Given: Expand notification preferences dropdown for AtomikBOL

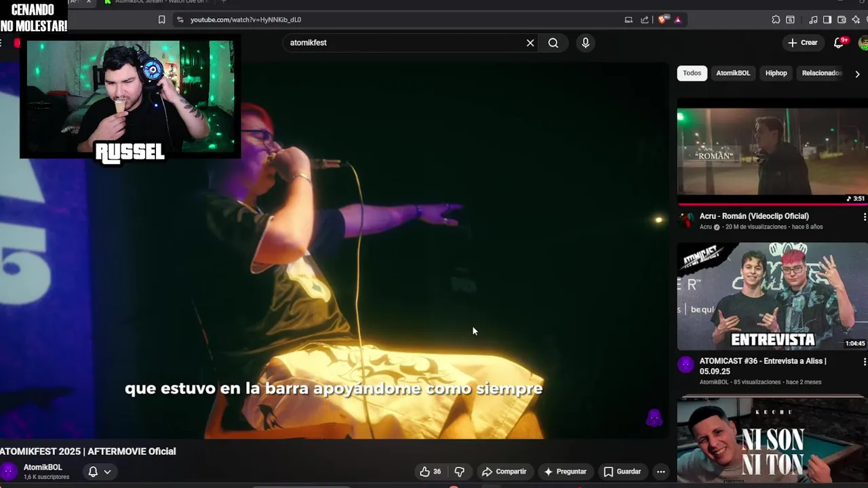Looking at the screenshot, I should pos(107,472).
